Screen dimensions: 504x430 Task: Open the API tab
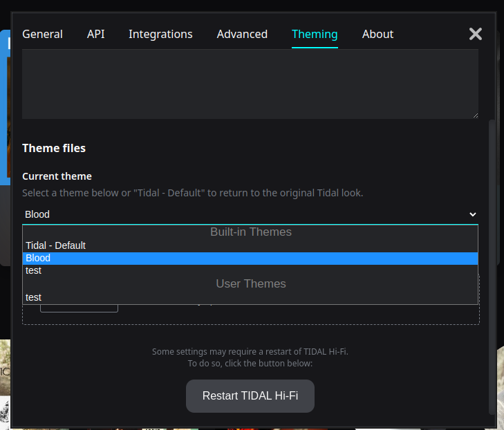click(96, 34)
